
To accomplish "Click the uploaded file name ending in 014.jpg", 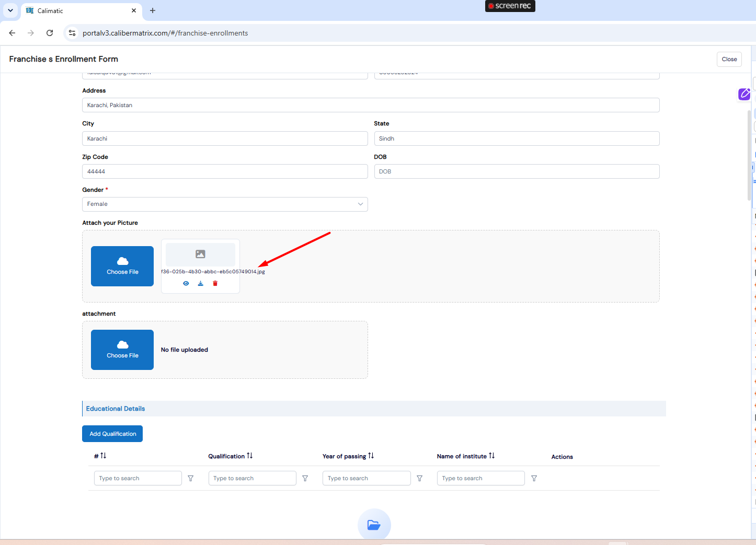I will (213, 272).
